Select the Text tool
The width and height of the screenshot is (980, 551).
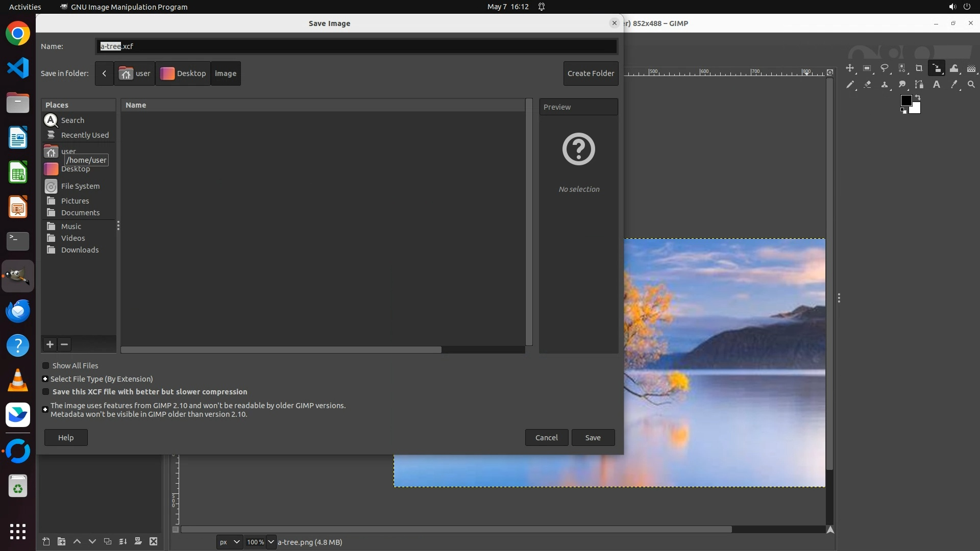pyautogui.click(x=937, y=85)
